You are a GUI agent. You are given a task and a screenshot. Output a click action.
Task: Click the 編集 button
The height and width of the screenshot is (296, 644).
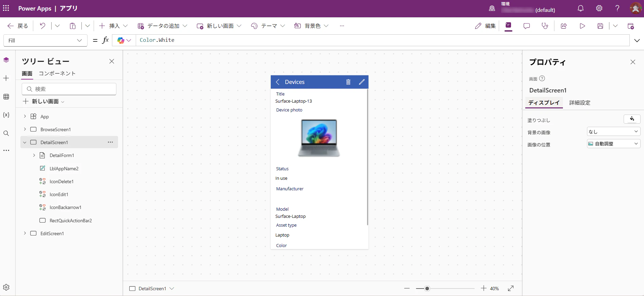(485, 26)
